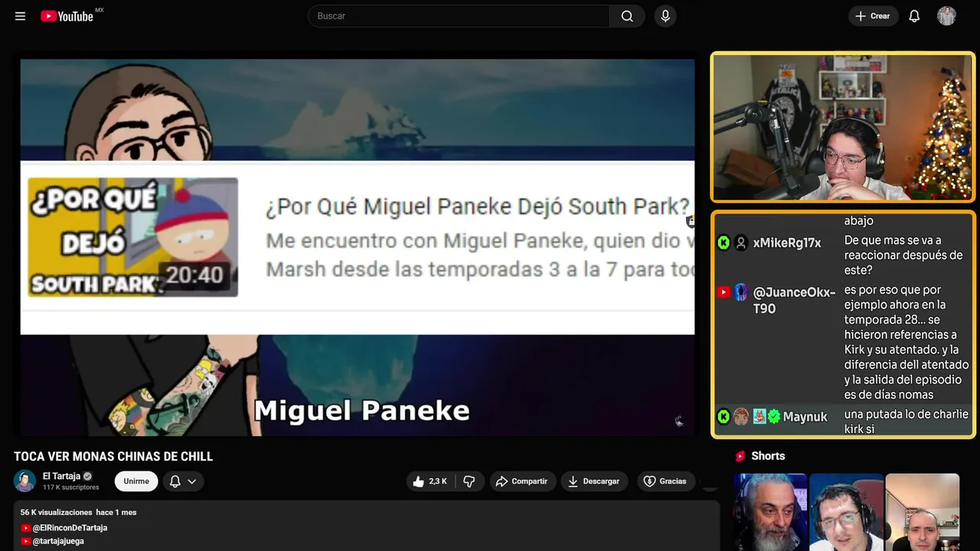Send a Gracias super thanks
Screen dimensions: 980x551
coord(665,481)
